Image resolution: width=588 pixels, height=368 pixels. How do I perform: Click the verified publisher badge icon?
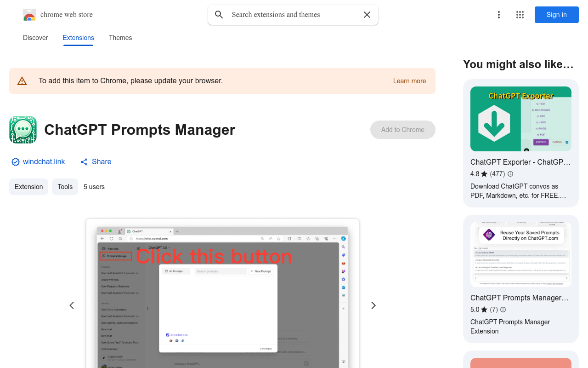tap(16, 162)
